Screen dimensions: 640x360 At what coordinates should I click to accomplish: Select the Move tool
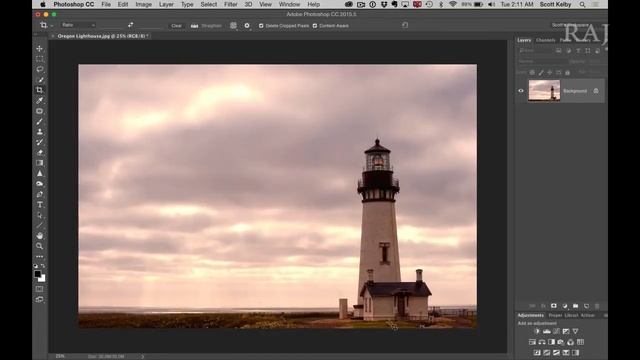pyautogui.click(x=40, y=49)
